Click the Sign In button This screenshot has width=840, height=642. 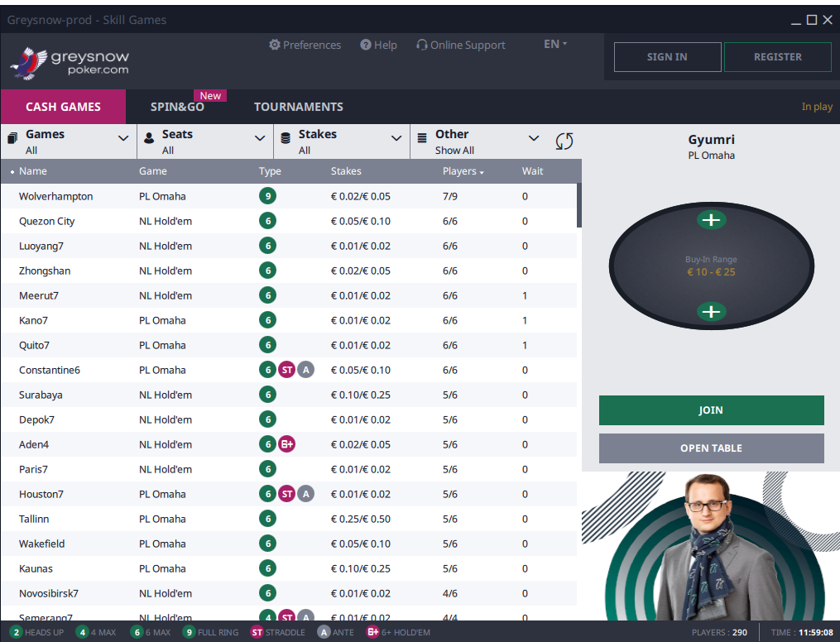coord(667,57)
